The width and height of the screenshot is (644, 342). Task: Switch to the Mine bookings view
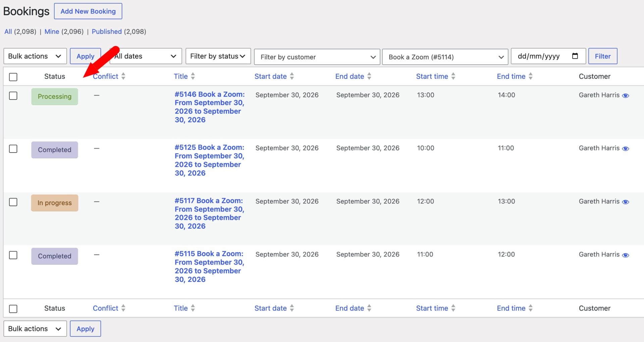click(52, 32)
